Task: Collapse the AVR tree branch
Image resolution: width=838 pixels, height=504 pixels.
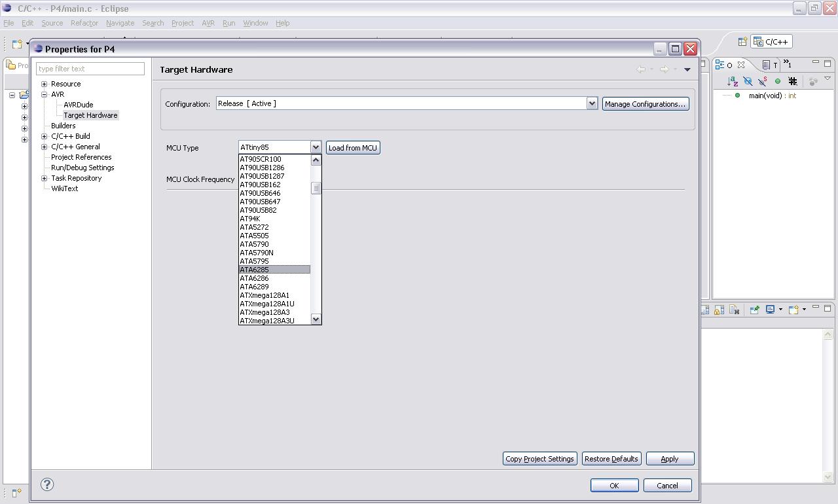Action: point(44,94)
